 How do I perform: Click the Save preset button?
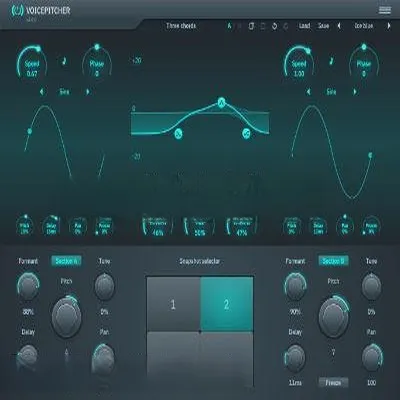[x=323, y=26]
